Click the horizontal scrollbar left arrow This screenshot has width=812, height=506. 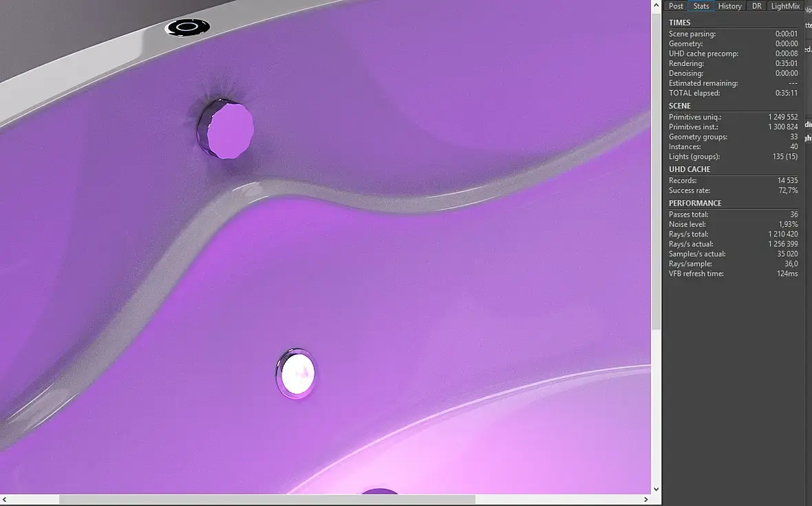coord(5,499)
